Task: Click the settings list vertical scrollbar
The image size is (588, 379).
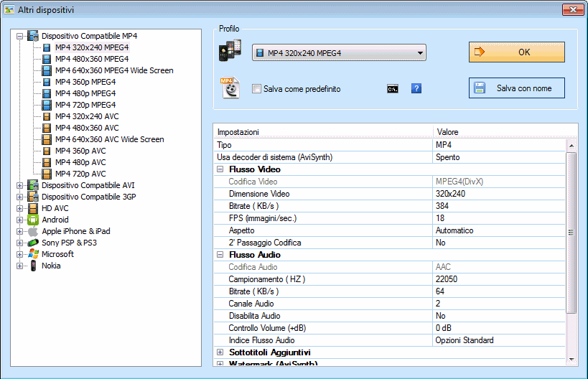Action: (571, 232)
